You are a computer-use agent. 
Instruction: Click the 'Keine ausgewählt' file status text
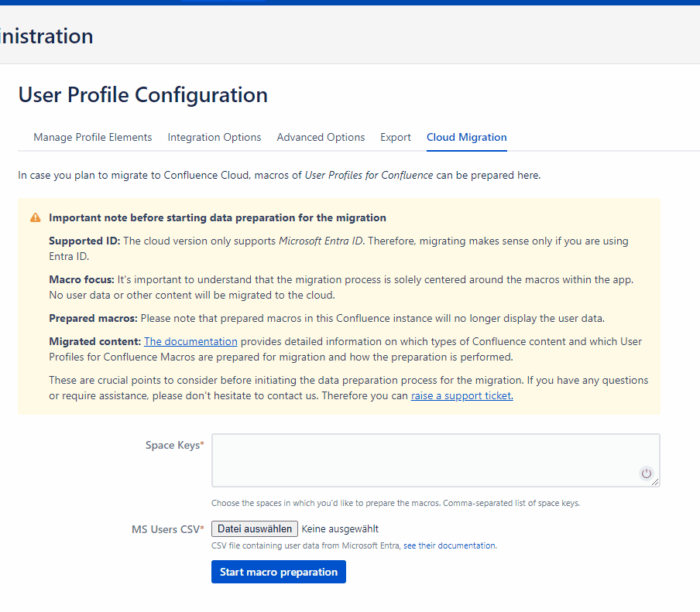(x=340, y=529)
